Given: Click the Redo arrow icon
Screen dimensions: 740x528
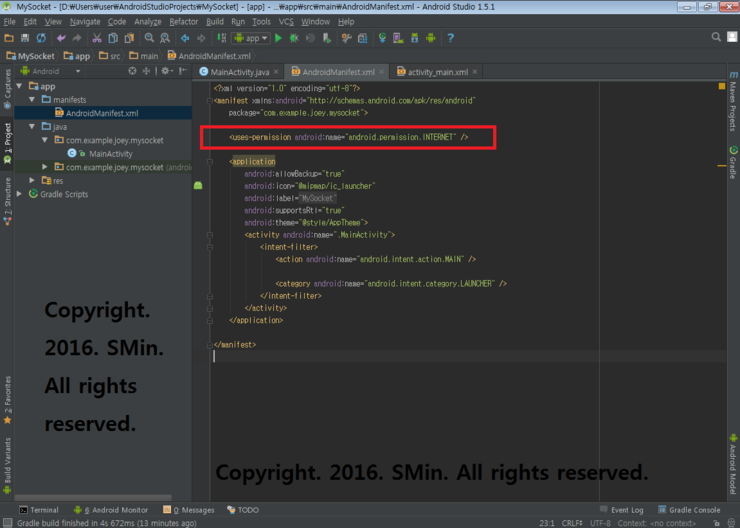Looking at the screenshot, I should point(77,38).
